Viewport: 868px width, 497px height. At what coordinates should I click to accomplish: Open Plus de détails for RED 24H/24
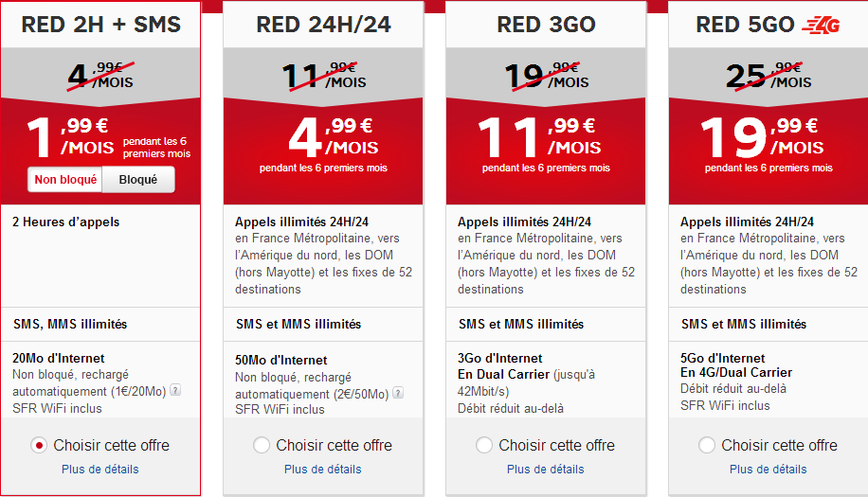click(x=323, y=470)
